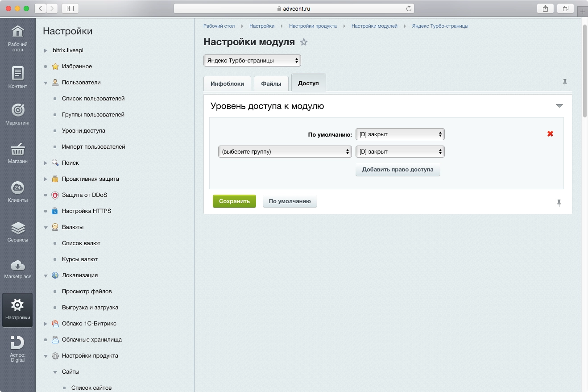
Task: Open Настройки продукта breadcrumb link
Action: tap(313, 26)
